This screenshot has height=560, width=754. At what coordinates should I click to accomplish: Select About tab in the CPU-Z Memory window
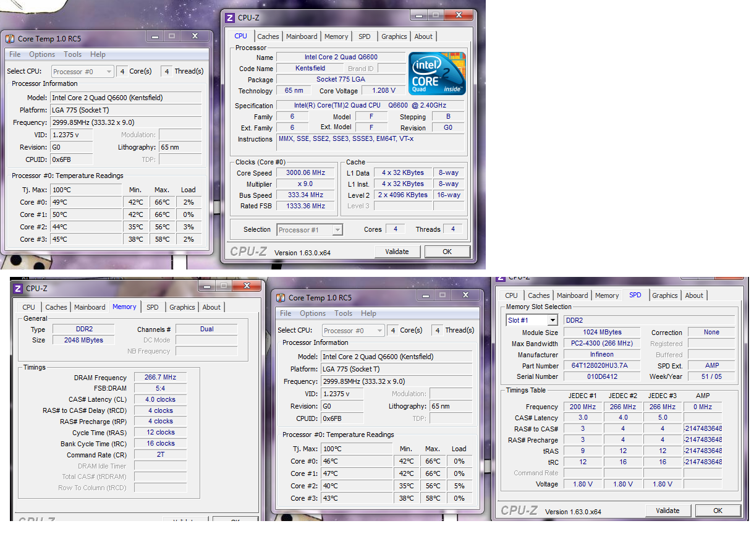point(211,307)
